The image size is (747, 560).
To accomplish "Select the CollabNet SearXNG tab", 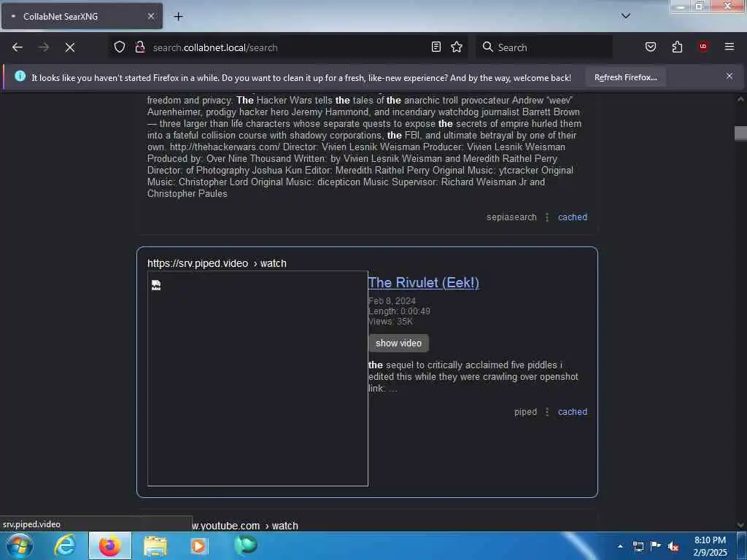I will (x=82, y=16).
